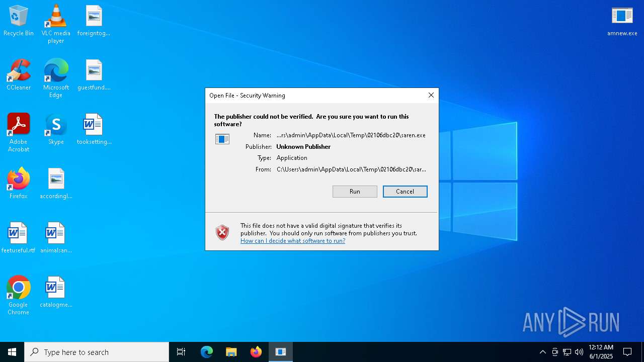The image size is (644, 362).
Task: Click the red shield warning icon
Action: pos(222,232)
